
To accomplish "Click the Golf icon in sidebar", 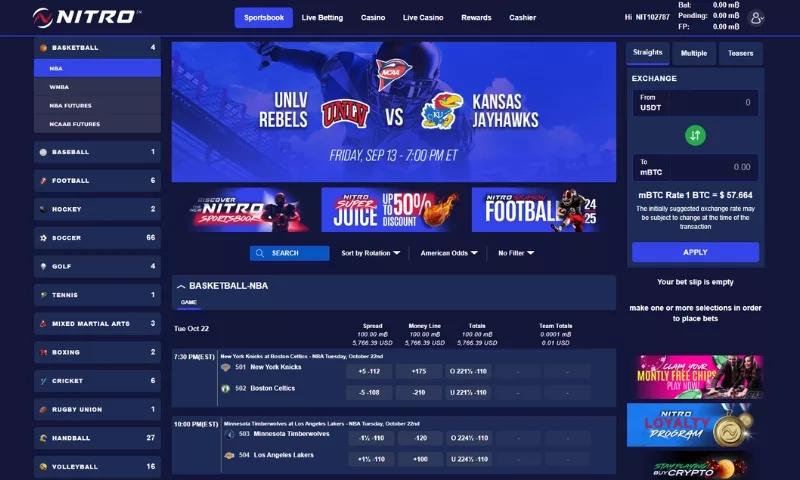I will click(43, 266).
